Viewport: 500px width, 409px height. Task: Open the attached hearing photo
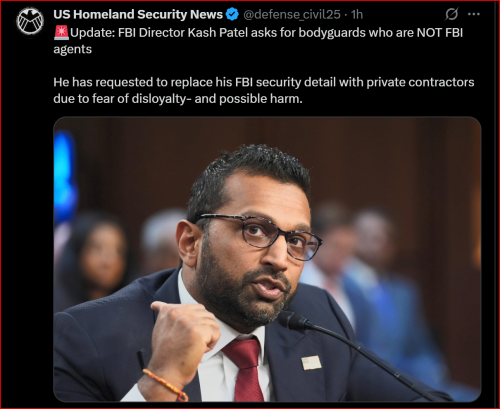[x=267, y=259]
